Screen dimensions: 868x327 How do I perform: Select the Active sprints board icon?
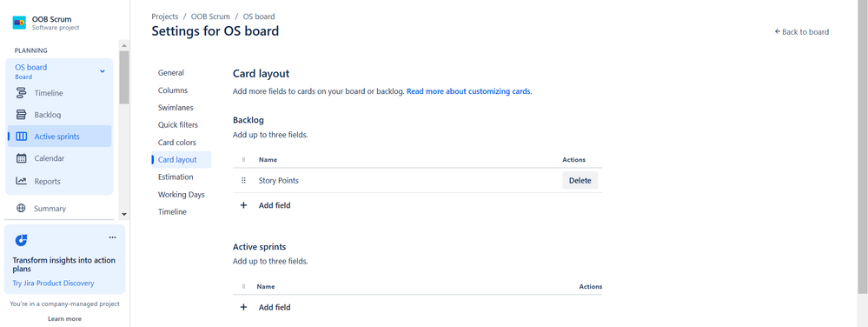pyautogui.click(x=21, y=137)
